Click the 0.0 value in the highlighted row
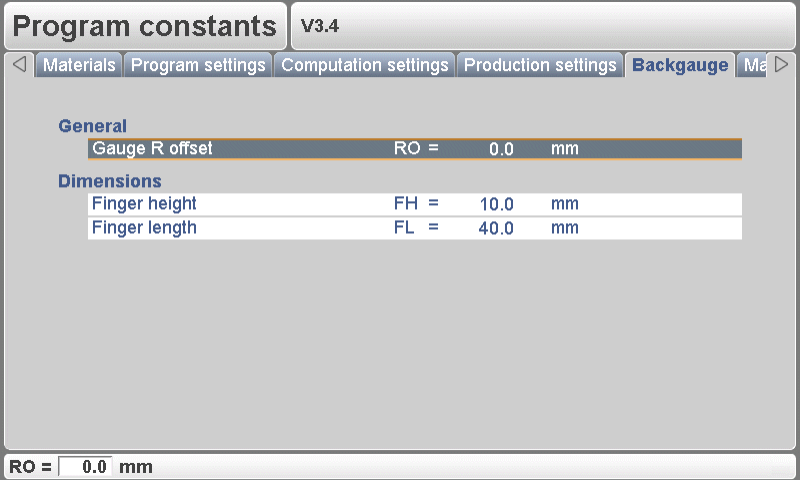Screen dimensions: 800x480 [x=501, y=149]
